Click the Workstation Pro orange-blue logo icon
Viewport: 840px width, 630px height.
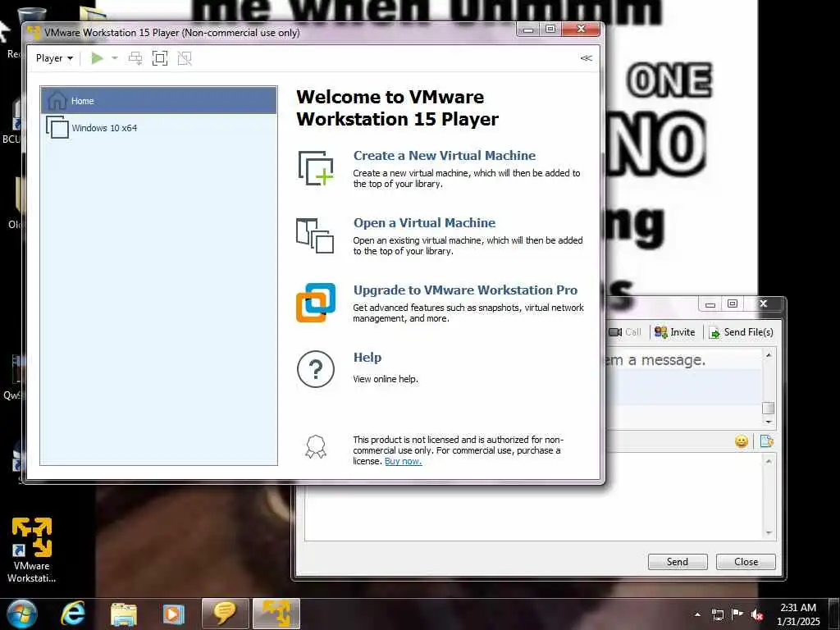[x=316, y=303]
